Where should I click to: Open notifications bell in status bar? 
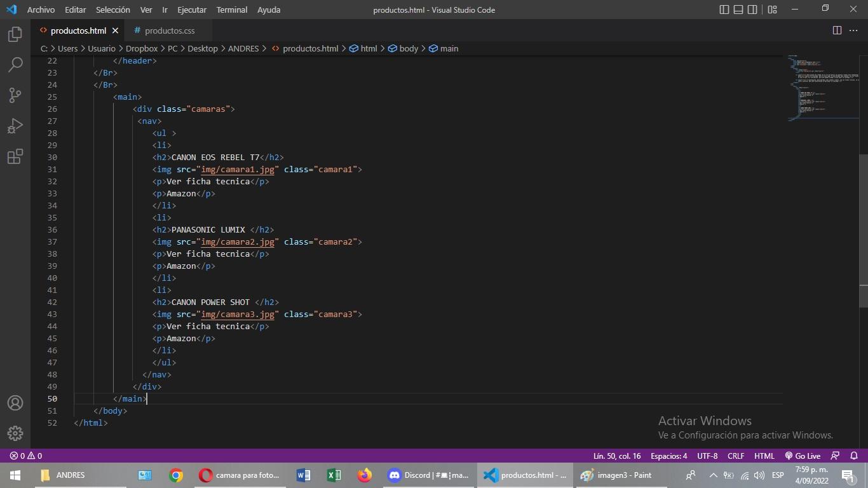tap(854, 456)
